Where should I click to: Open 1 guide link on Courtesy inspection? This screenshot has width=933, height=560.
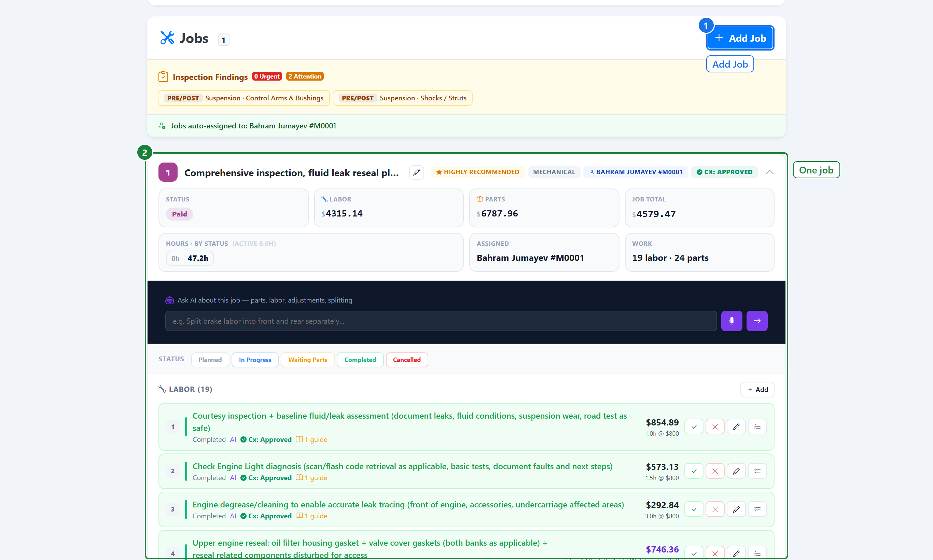click(311, 439)
